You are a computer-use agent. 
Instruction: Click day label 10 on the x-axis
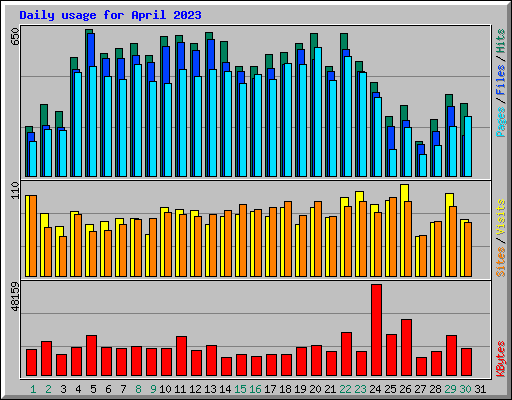pyautogui.click(x=165, y=389)
